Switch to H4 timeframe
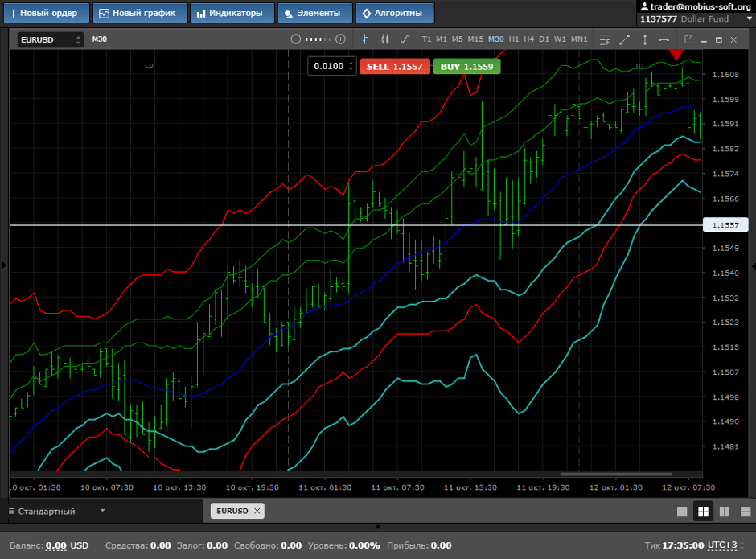The height and width of the screenshot is (559, 756). 529,39
